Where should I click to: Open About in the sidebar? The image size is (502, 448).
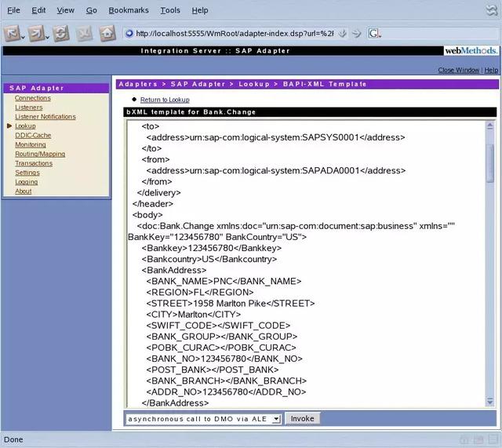pyautogui.click(x=24, y=191)
